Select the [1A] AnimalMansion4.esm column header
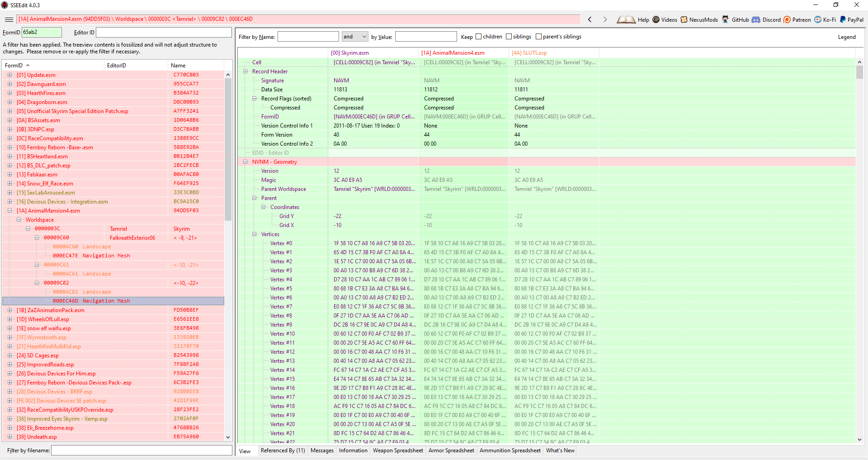Screen dimensions: 868x460 point(463,53)
